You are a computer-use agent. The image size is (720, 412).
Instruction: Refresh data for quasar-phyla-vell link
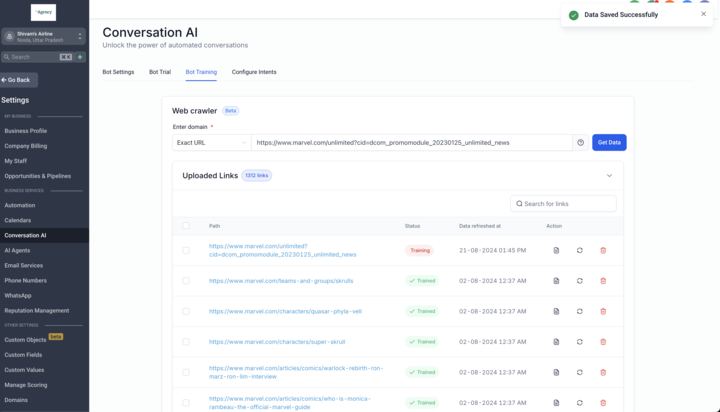tap(580, 311)
